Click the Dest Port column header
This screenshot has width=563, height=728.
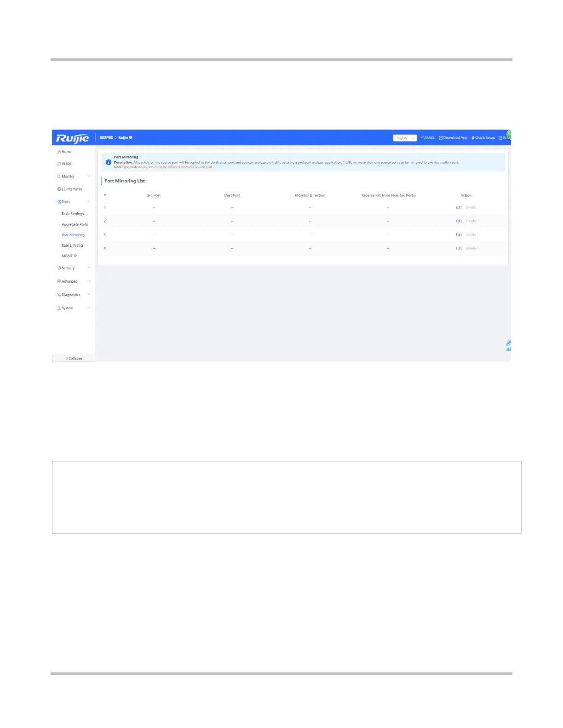(x=232, y=195)
